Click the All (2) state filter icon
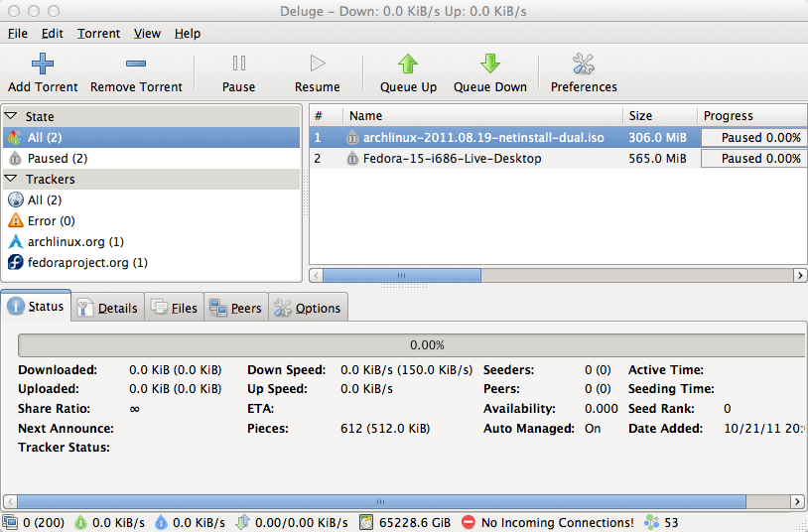This screenshot has height=532, width=808. click(16, 138)
